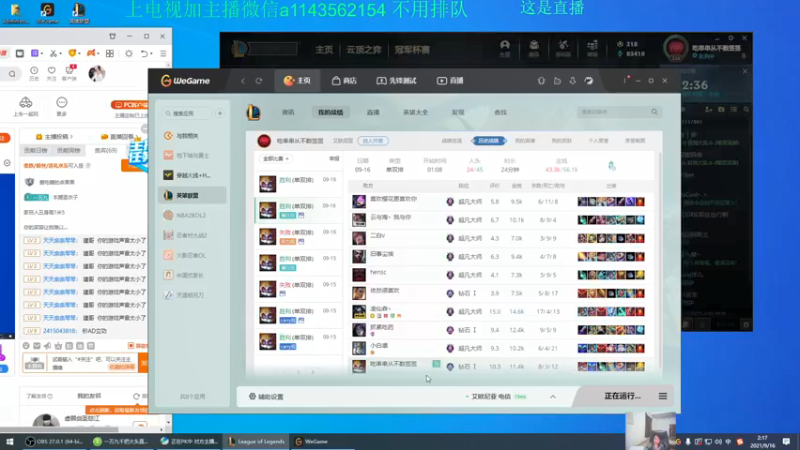Viewport: 800px width, 450px height.
Task: Click the 上车一起玩 car icon
Action: point(26,106)
